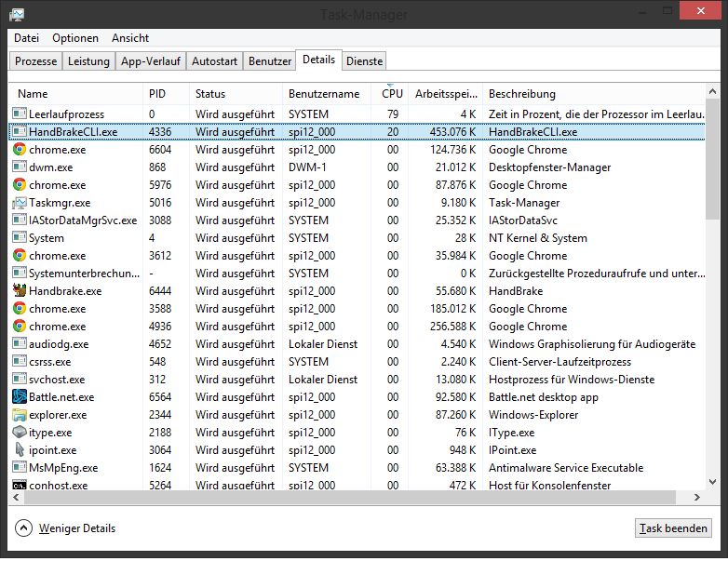This screenshot has height=561, width=728.
Task: Click description Desktopfenster-Manager
Action: (549, 167)
